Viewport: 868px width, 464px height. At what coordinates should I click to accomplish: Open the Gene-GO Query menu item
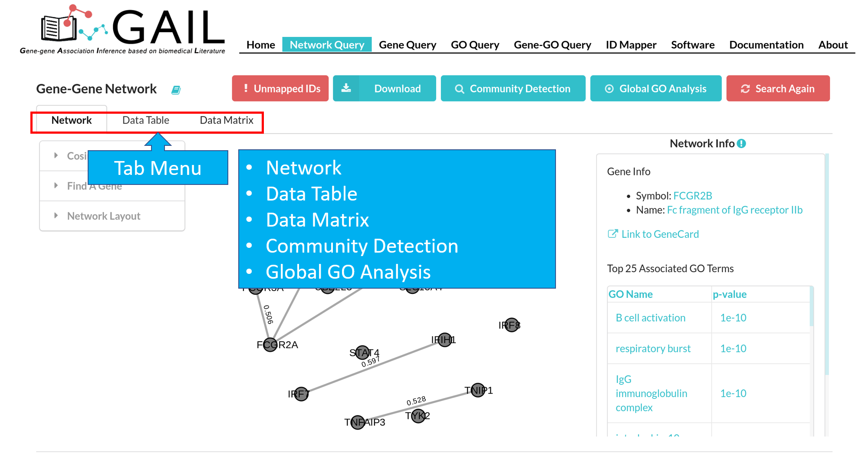tap(552, 45)
